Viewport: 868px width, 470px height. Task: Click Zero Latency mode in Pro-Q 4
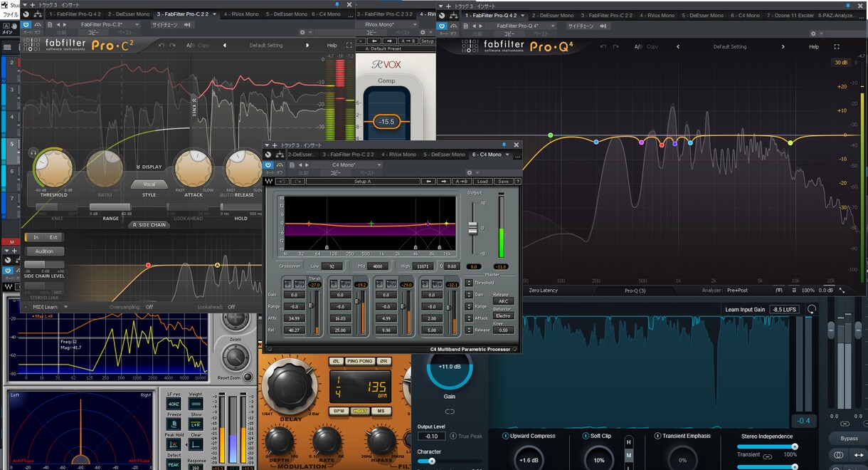pos(543,291)
